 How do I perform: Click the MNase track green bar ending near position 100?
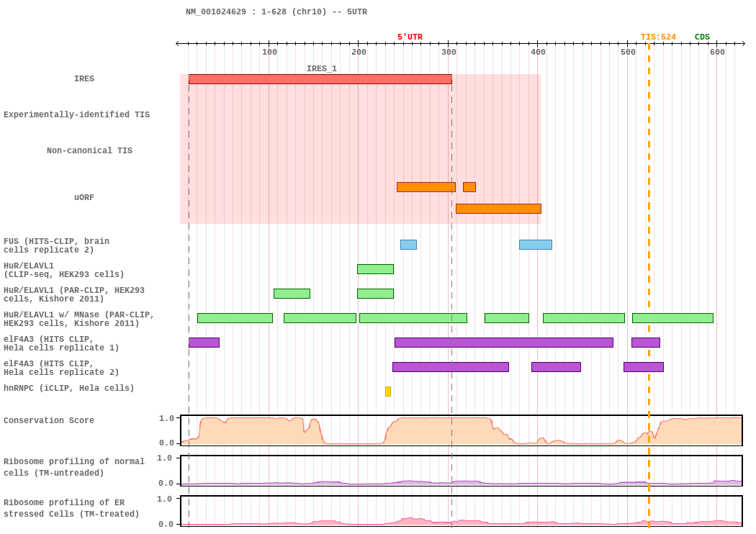[235, 318]
